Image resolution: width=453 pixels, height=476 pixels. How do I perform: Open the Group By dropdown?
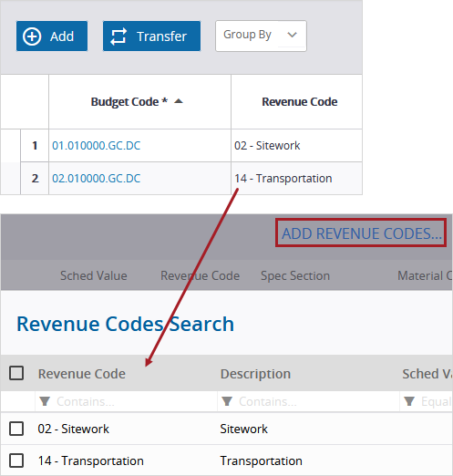click(x=261, y=36)
